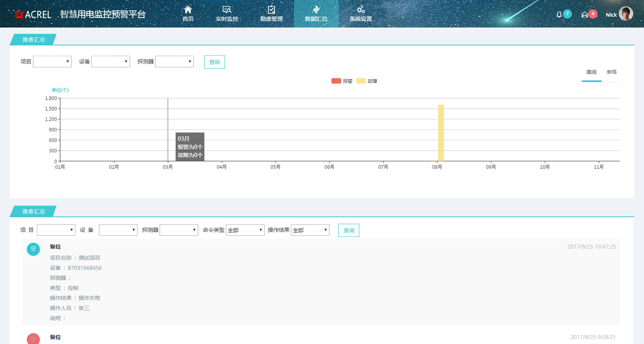Click the notification bell icon
This screenshot has width=644, height=344.
(559, 15)
